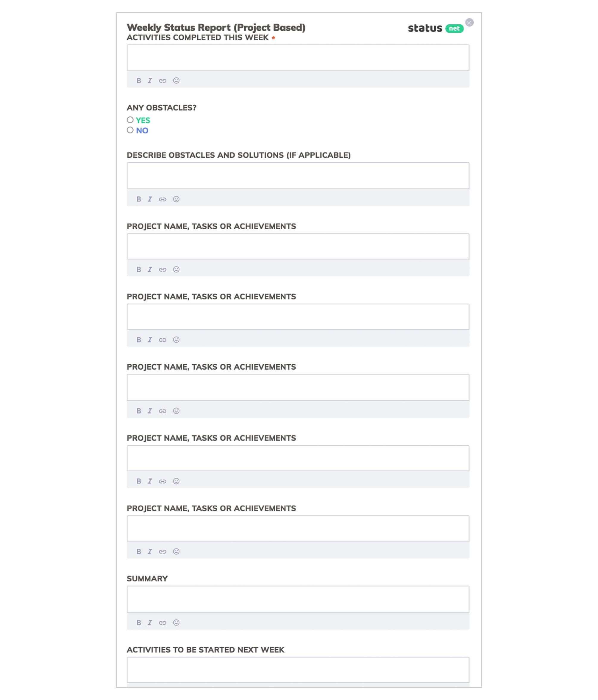The image size is (598, 700).
Task: Click the Link icon in first project field
Action: [x=163, y=269]
